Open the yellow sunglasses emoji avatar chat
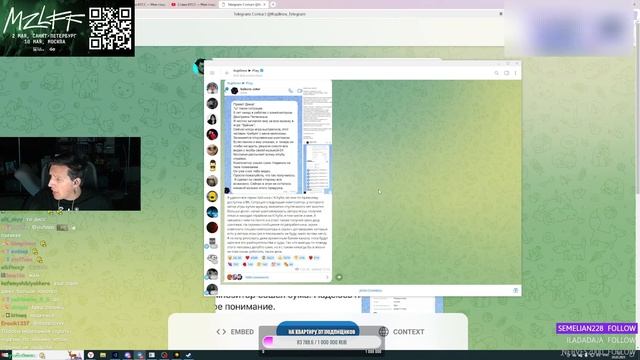Screen dimensions: 640x360 click(212, 165)
